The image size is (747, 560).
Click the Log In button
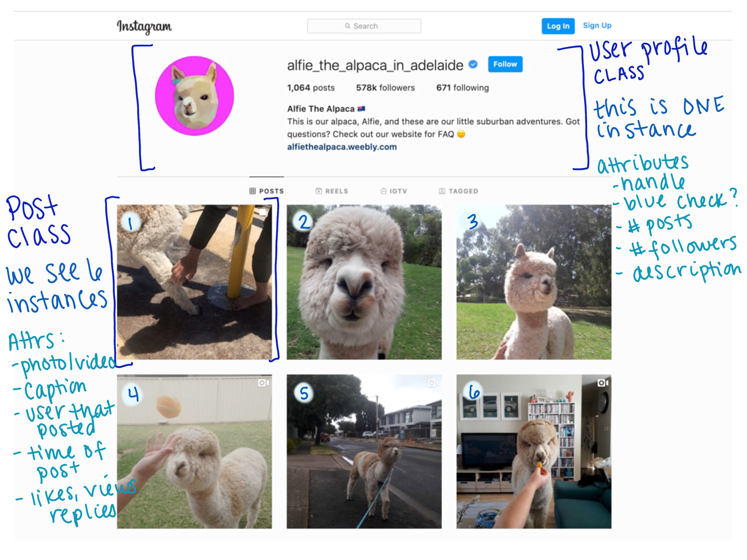(x=558, y=25)
